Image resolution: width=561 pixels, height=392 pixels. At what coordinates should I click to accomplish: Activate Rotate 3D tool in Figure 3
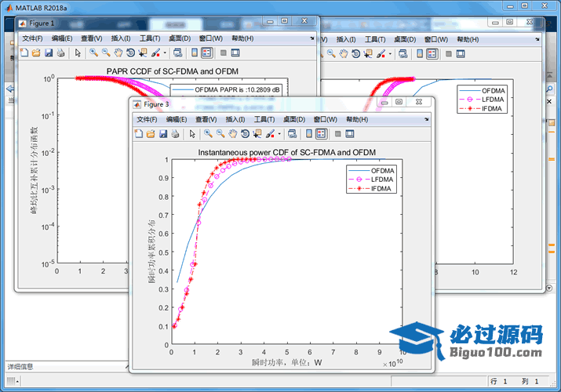tap(245, 134)
